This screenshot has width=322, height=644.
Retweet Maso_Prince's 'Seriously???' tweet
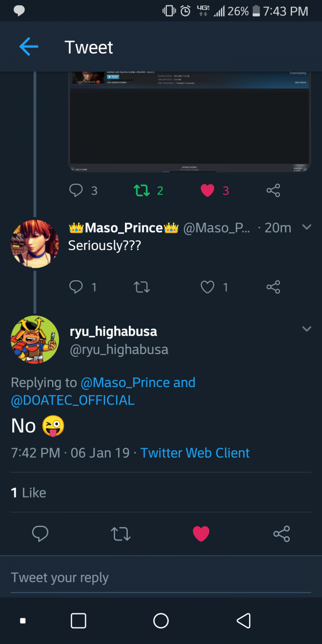tap(141, 287)
